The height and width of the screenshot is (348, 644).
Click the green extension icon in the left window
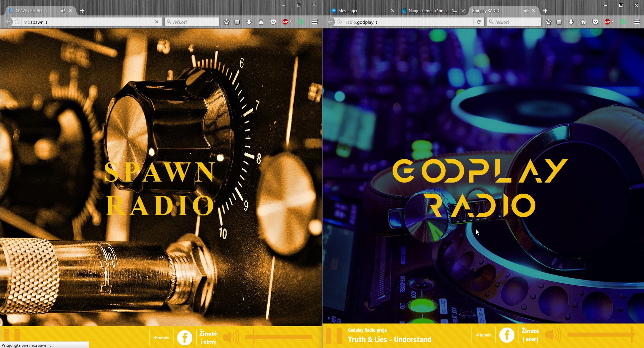[x=301, y=22]
